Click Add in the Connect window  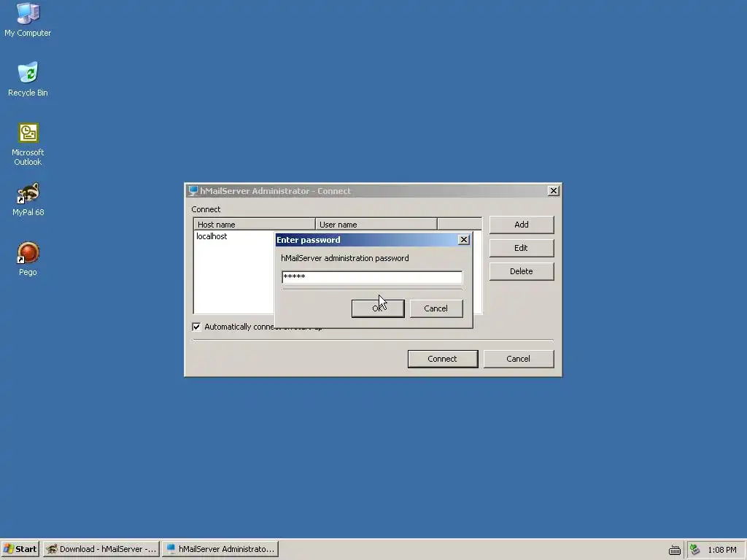521,225
